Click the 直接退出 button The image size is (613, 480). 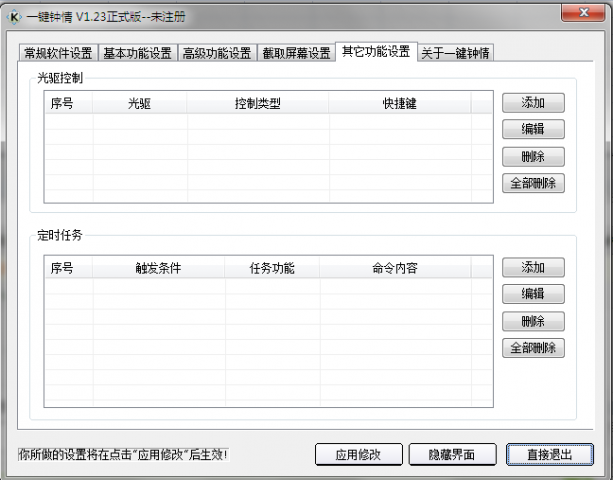click(549, 454)
